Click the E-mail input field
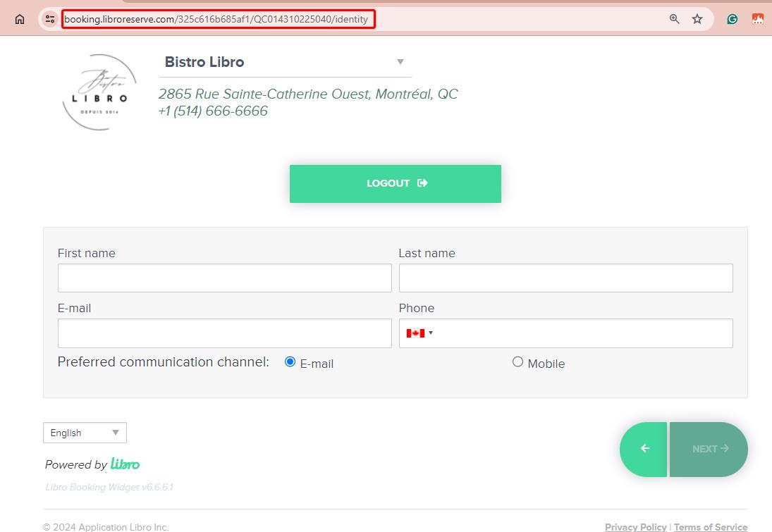 coord(224,333)
